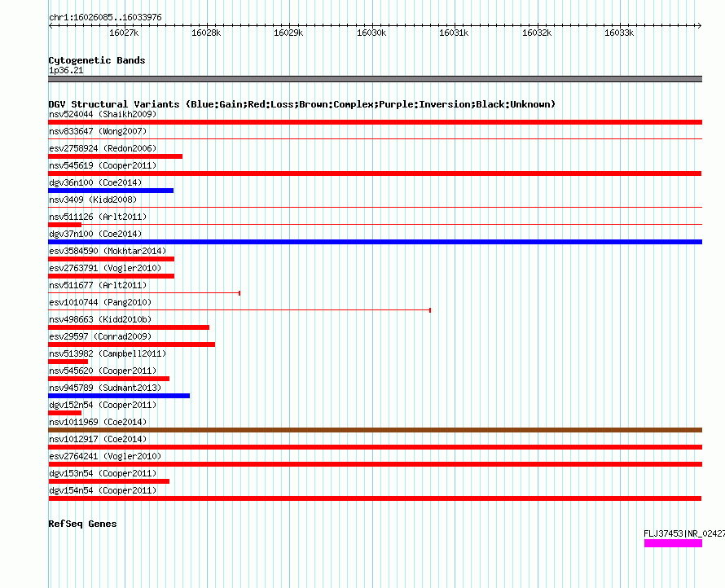Viewport: 725px width, 588px height.
Task: Select the brown complex bar of nsv1011969
Action: [x=375, y=430]
